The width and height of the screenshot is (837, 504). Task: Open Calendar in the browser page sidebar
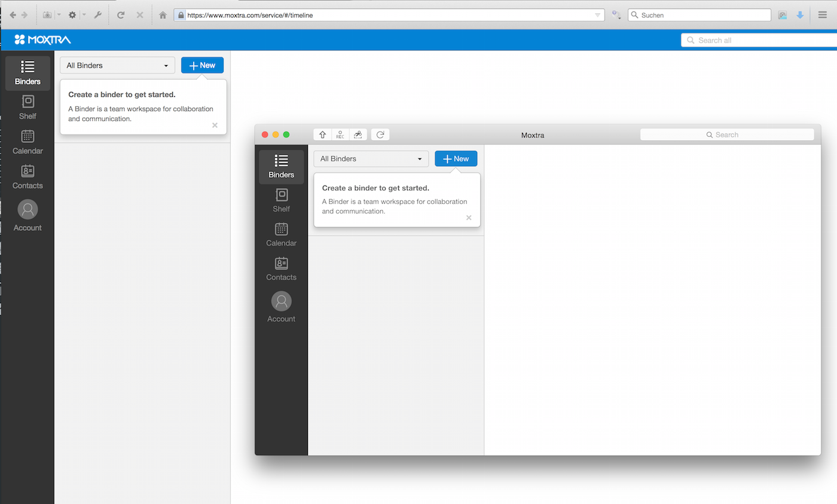click(x=28, y=142)
